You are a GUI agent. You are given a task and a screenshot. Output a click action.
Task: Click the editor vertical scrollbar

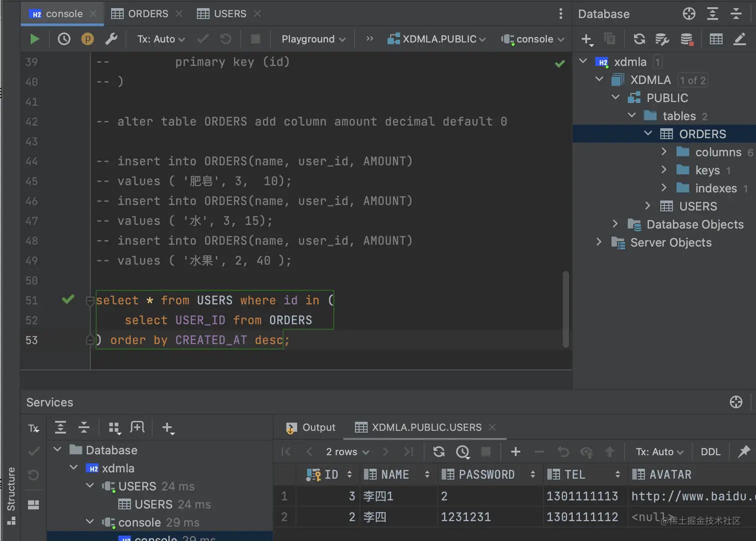pos(565,309)
